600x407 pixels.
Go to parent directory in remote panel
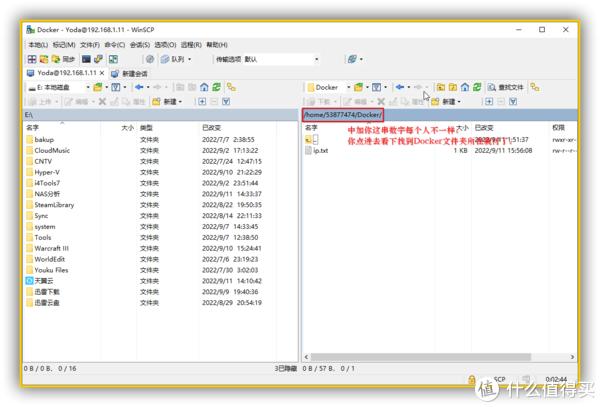click(441, 87)
